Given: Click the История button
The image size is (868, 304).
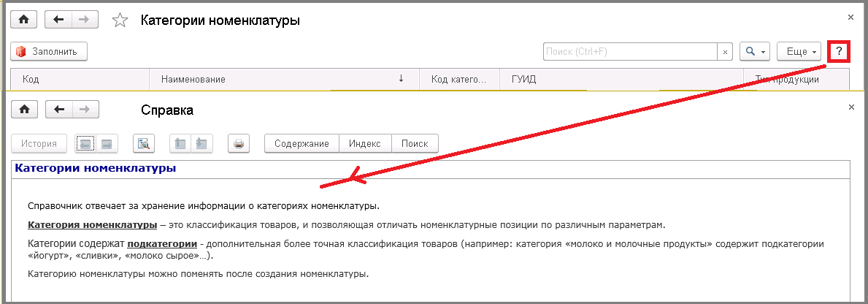Looking at the screenshot, I should tap(39, 143).
